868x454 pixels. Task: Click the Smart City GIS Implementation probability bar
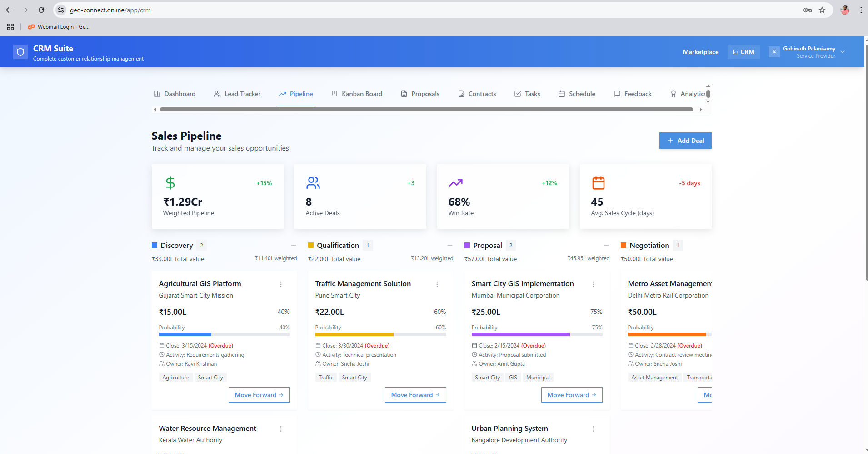tap(537, 334)
